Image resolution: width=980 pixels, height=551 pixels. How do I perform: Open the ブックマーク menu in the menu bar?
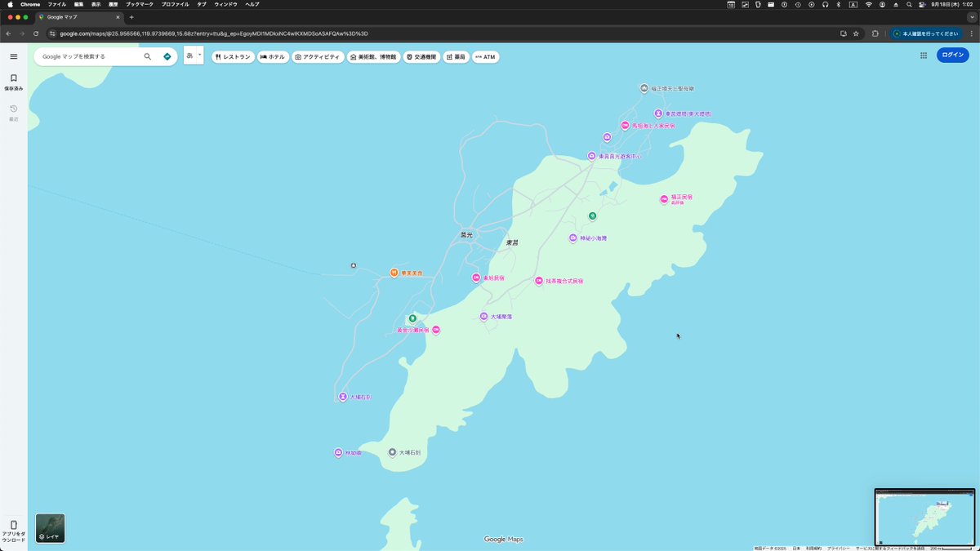[x=139, y=4]
